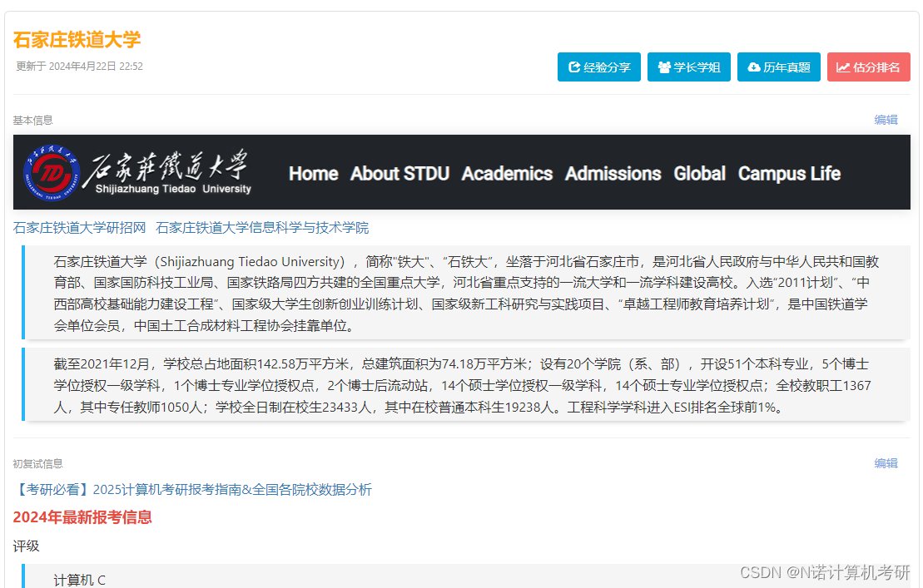Select Campus Life in the banner

789,174
